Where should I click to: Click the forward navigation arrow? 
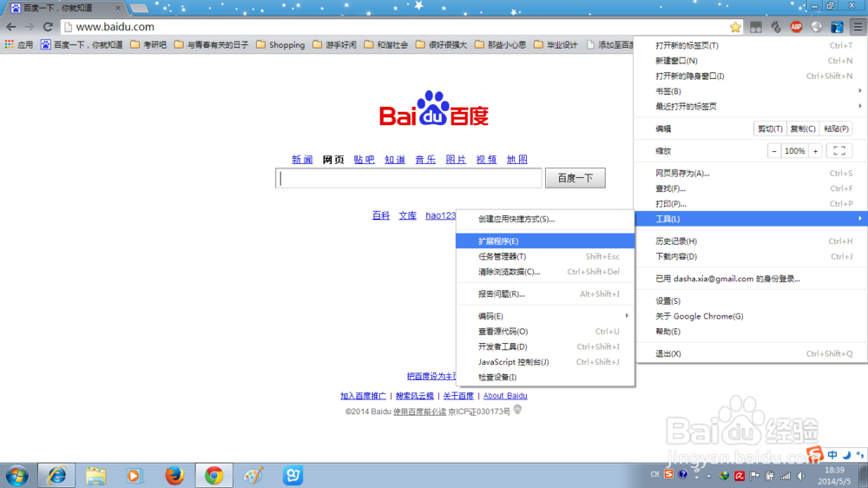pos(30,27)
